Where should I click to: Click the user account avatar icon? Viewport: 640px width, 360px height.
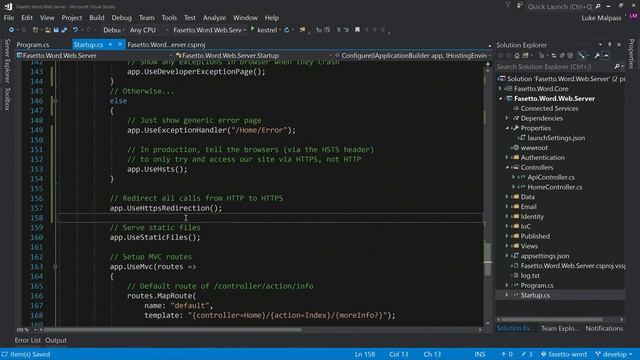click(x=633, y=17)
